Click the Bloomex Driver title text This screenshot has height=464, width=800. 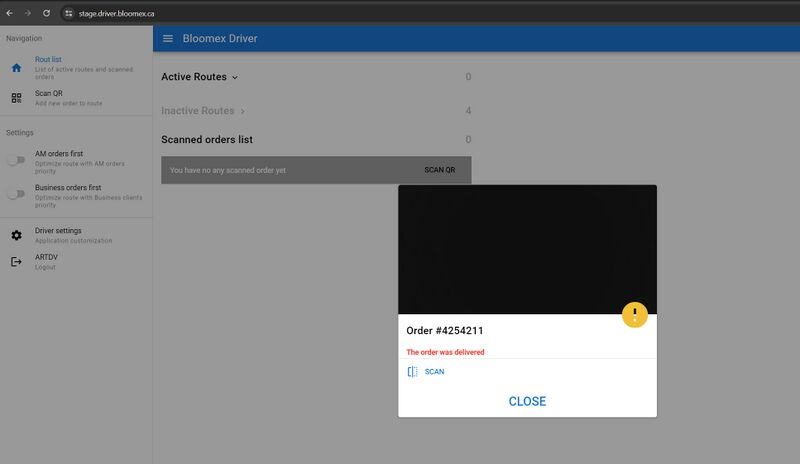(220, 39)
